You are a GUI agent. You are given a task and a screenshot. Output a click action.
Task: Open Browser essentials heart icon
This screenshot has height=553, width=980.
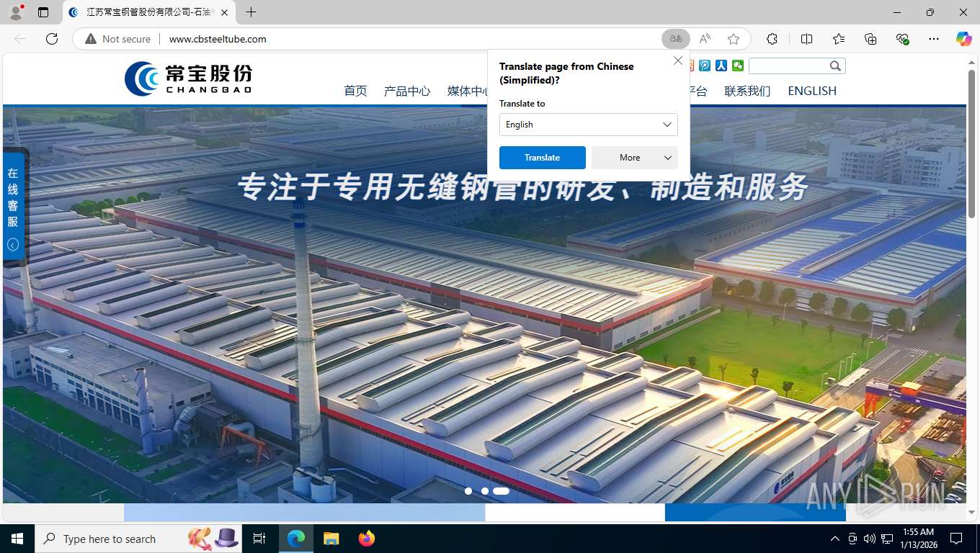[x=902, y=39]
